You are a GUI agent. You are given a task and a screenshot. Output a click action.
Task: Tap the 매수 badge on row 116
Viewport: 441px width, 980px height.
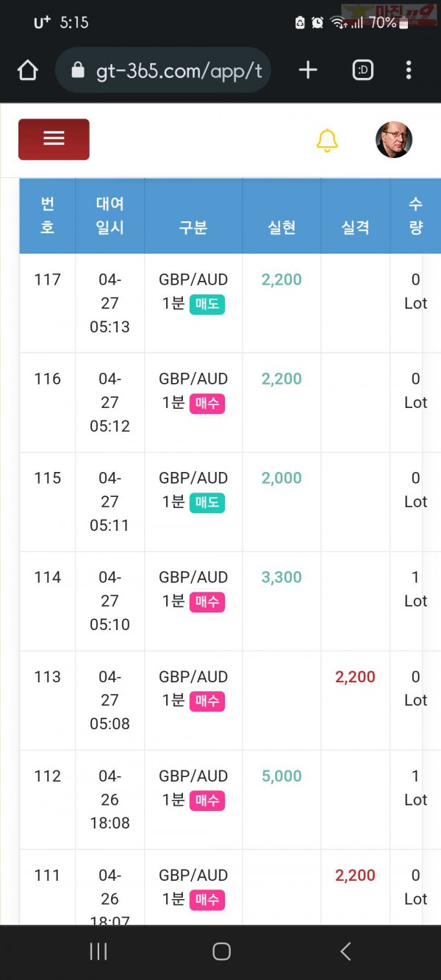[207, 403]
